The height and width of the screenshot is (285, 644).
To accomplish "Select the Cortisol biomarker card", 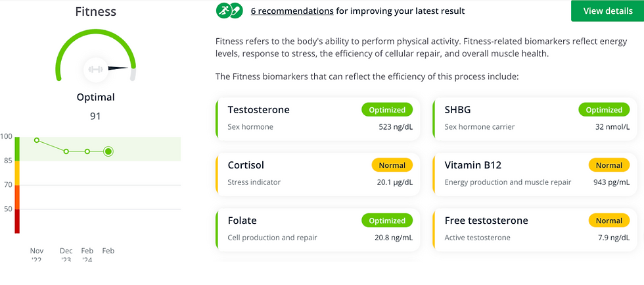I will [318, 174].
